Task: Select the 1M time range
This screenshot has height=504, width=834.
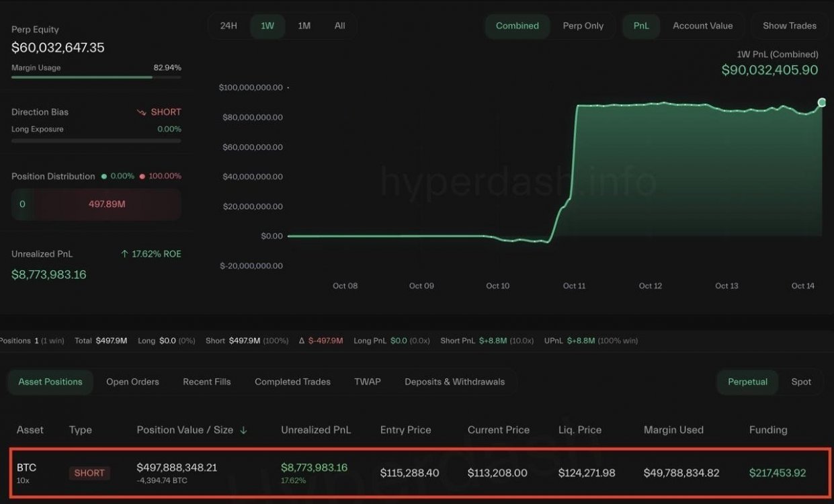Action: pos(304,26)
